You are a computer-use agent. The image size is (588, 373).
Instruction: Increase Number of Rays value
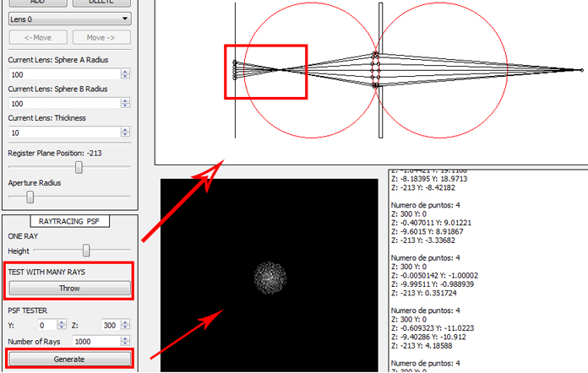tap(126, 338)
